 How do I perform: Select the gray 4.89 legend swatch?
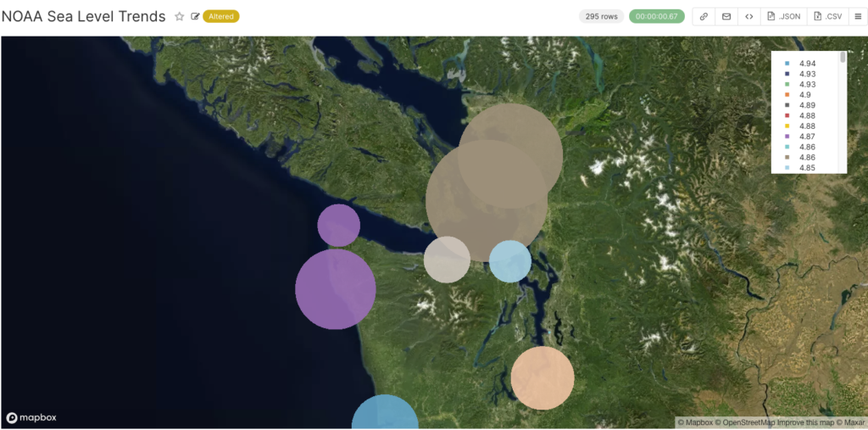(787, 104)
